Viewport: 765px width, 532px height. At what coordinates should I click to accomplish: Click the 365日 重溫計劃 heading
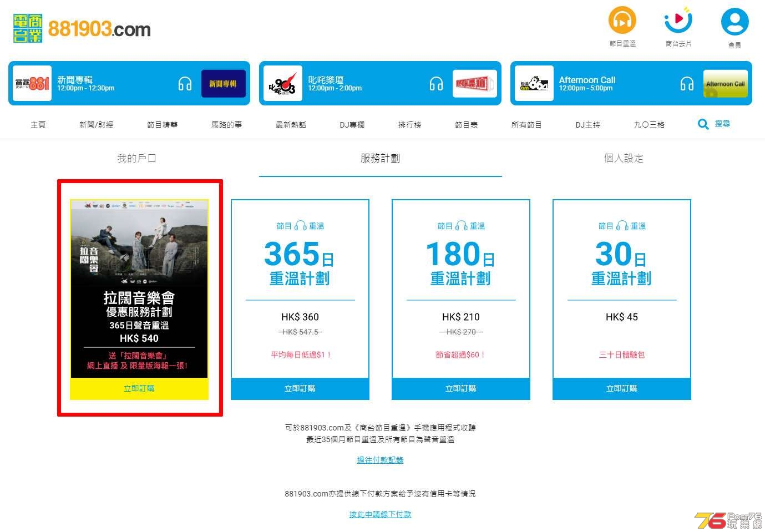300,263
